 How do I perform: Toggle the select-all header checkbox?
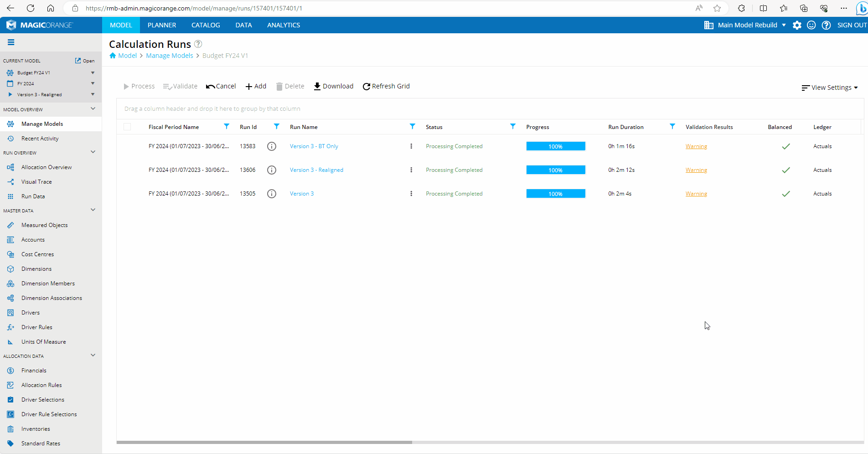click(x=127, y=127)
